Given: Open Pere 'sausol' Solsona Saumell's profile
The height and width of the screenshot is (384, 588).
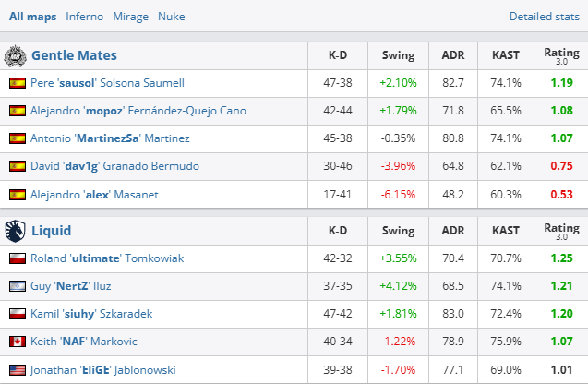Looking at the screenshot, I should pos(105,83).
